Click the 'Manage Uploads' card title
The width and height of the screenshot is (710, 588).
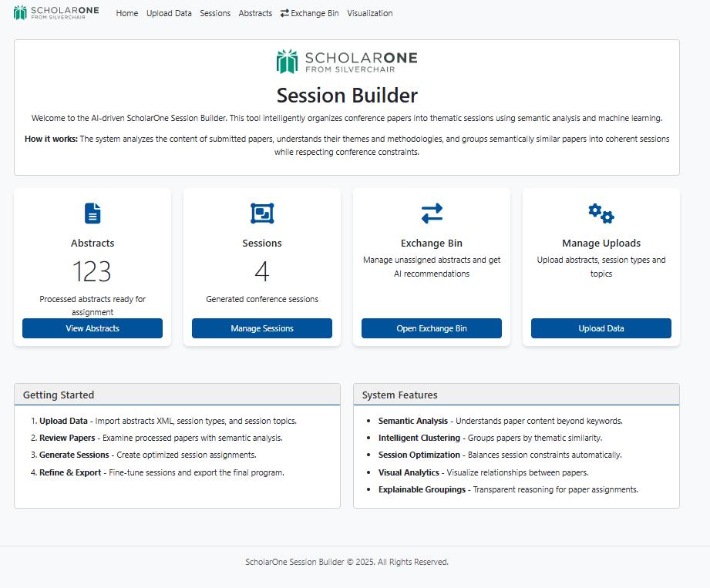[x=601, y=243]
